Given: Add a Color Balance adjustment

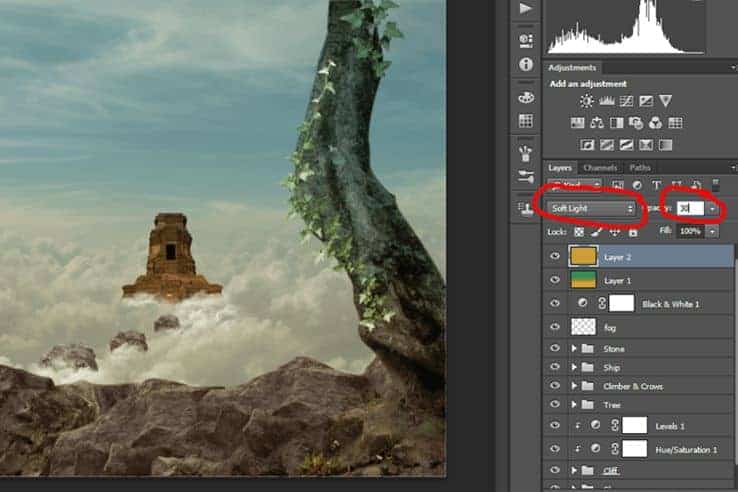Looking at the screenshot, I should 597,123.
